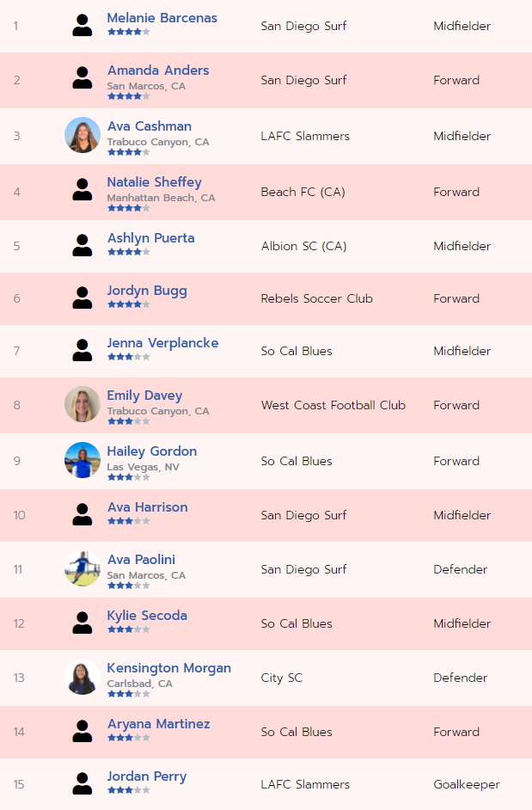The height and width of the screenshot is (810, 532).
Task: Click Amanda Anders's silhouette avatar icon
Action: tap(83, 79)
